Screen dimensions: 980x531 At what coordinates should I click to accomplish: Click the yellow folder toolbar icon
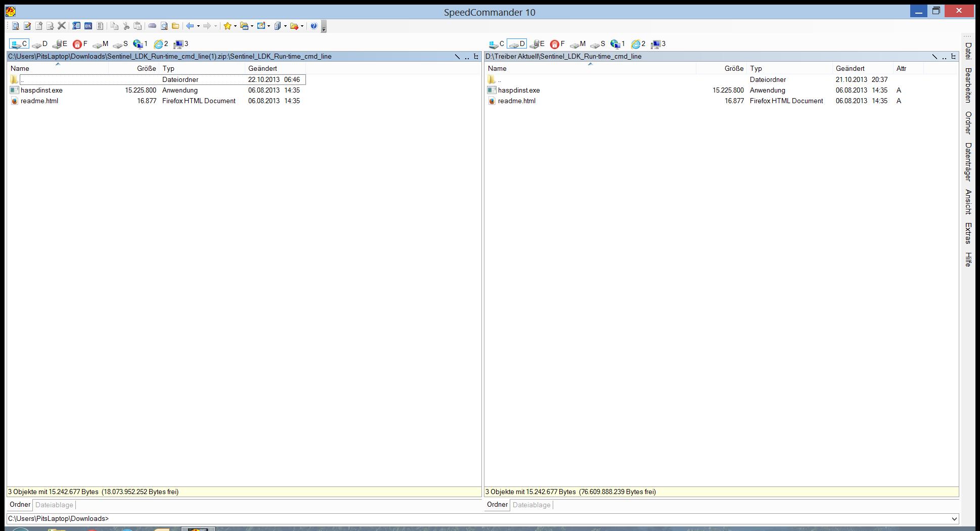(x=175, y=26)
